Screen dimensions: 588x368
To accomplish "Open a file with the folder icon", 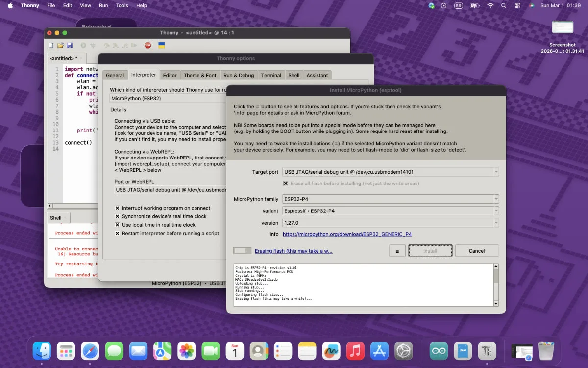I will coord(60,45).
